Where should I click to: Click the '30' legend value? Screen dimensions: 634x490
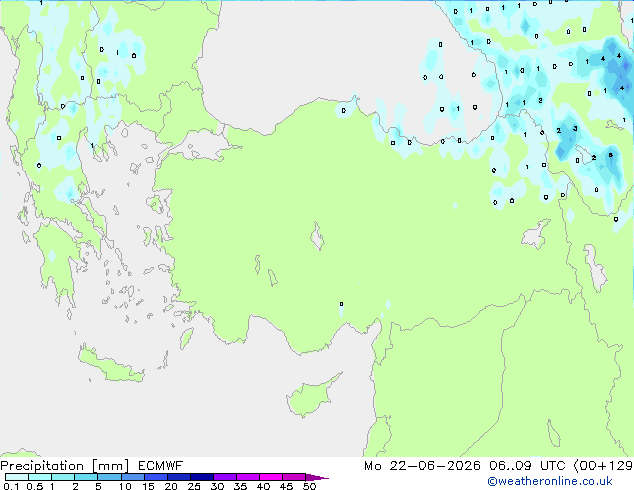point(217,486)
